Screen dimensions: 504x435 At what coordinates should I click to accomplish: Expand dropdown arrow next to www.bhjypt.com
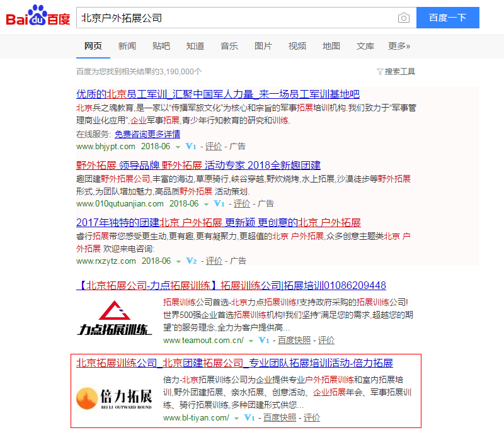coord(178,147)
